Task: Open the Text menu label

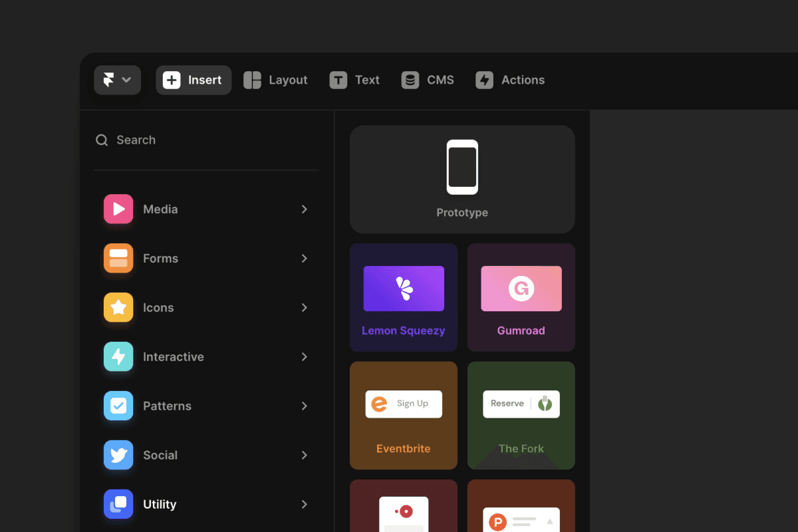Action: coord(367,80)
